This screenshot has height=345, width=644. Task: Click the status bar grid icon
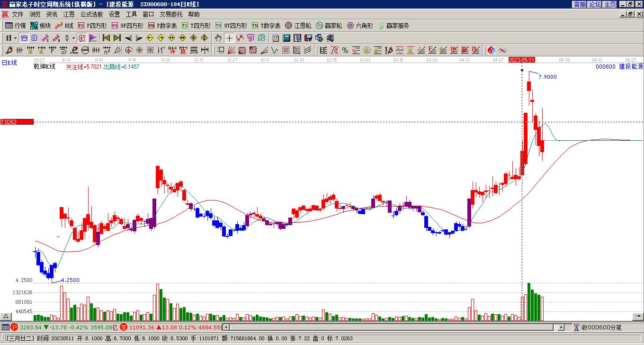(5, 327)
